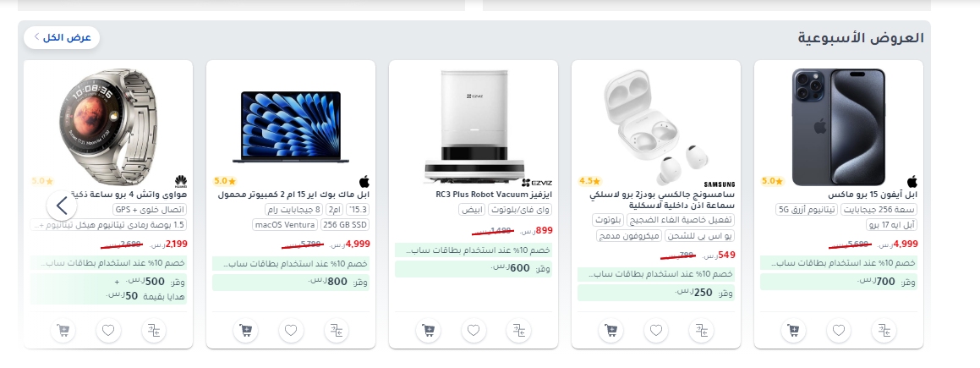Image resolution: width=980 pixels, height=368 pixels.
Task: Add Huawei Watch 4 Pro to cart
Action: pyautogui.click(x=63, y=330)
